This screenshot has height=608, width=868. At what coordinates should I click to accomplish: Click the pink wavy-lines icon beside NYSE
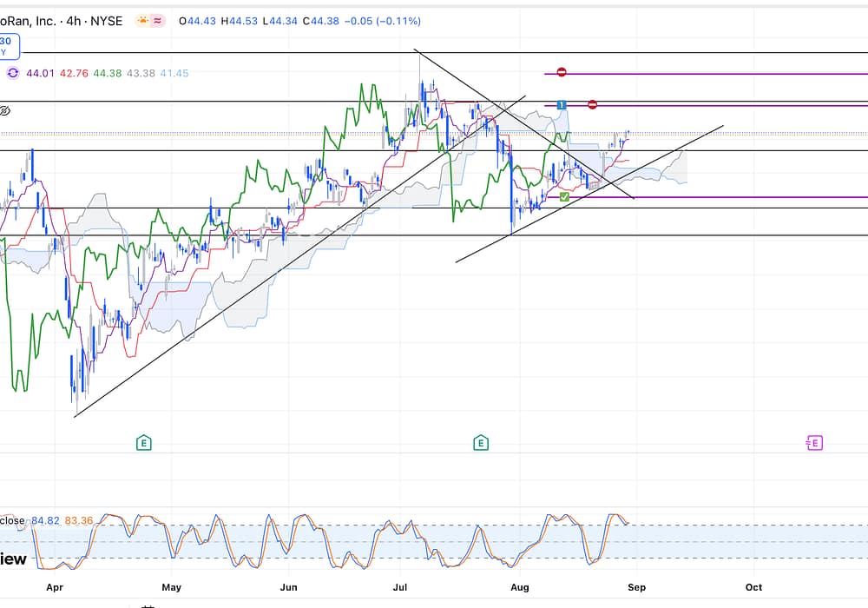[160, 20]
